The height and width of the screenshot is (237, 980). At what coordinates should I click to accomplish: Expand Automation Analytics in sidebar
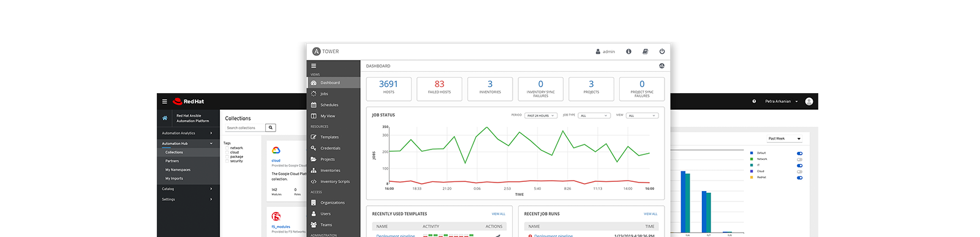pyautogui.click(x=188, y=133)
